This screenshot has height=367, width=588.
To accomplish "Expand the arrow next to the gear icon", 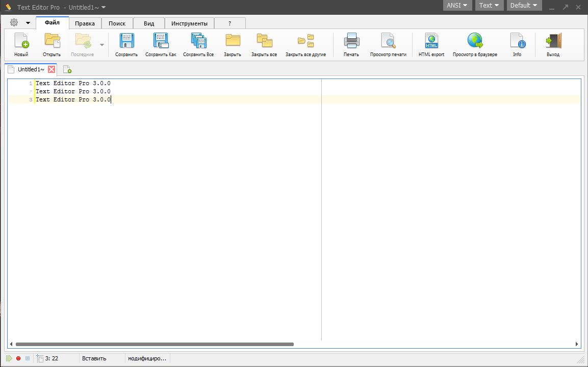I will tap(28, 23).
